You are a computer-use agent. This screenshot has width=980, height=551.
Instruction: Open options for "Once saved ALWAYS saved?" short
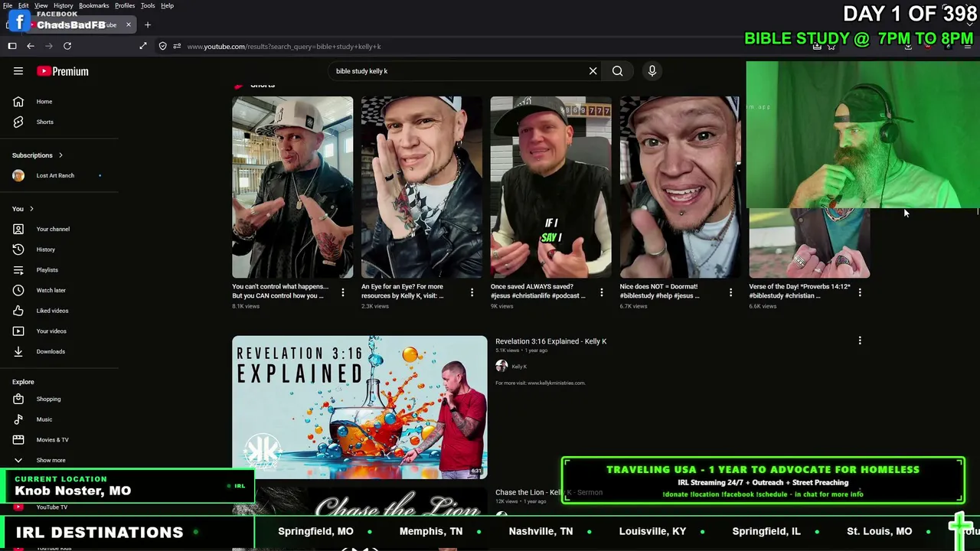[x=602, y=292]
